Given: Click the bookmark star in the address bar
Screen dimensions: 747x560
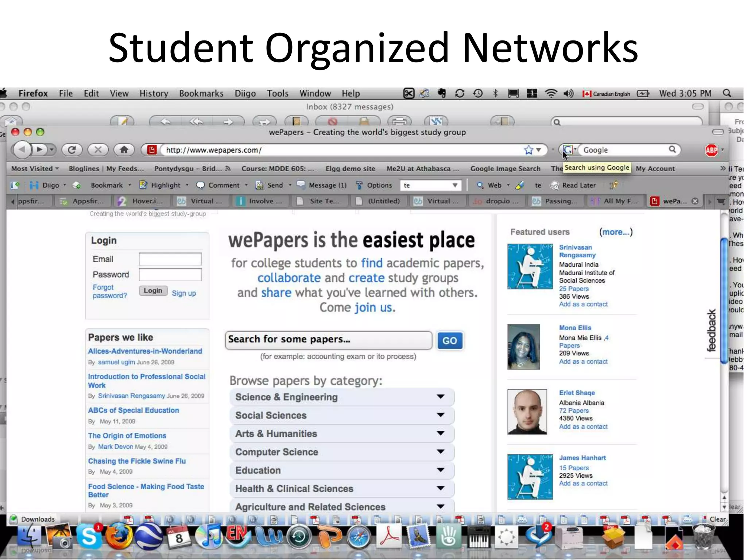Looking at the screenshot, I should tap(529, 150).
